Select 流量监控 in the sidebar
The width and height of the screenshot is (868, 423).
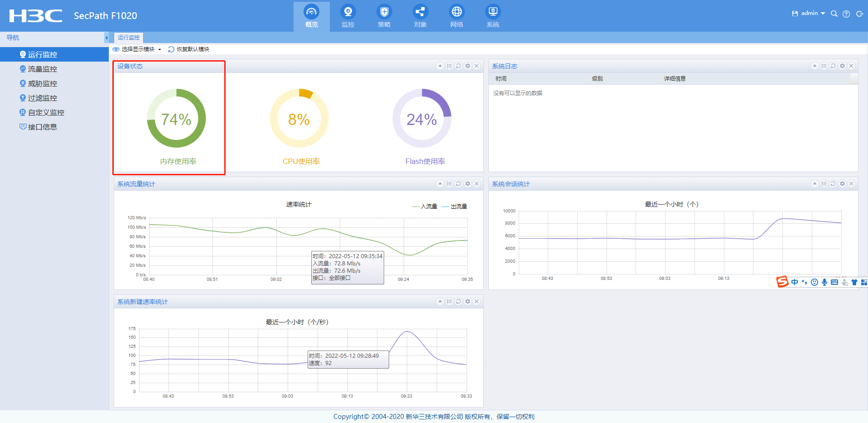43,69
